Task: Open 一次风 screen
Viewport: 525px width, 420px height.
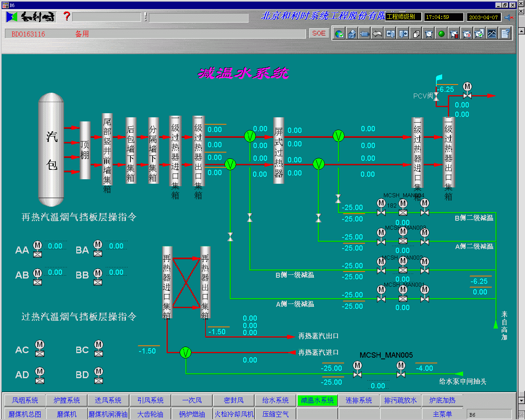Action: pos(192,400)
